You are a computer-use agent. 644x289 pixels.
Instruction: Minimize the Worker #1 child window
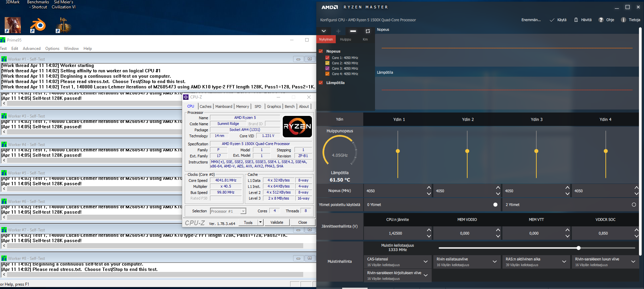(298, 59)
